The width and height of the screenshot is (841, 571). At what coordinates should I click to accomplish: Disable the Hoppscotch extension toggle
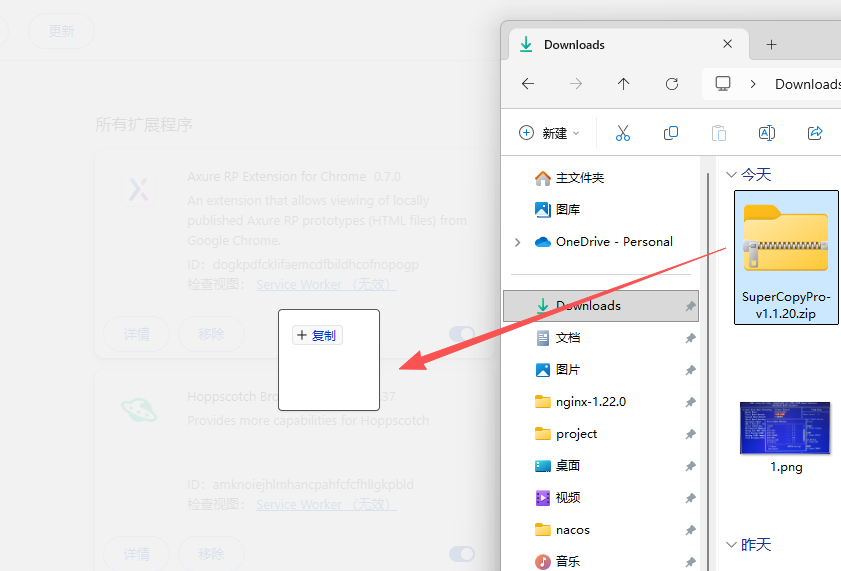pos(461,554)
